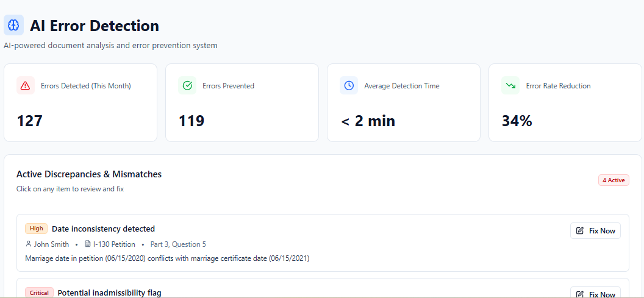Click the Critical severity badge

click(39, 293)
